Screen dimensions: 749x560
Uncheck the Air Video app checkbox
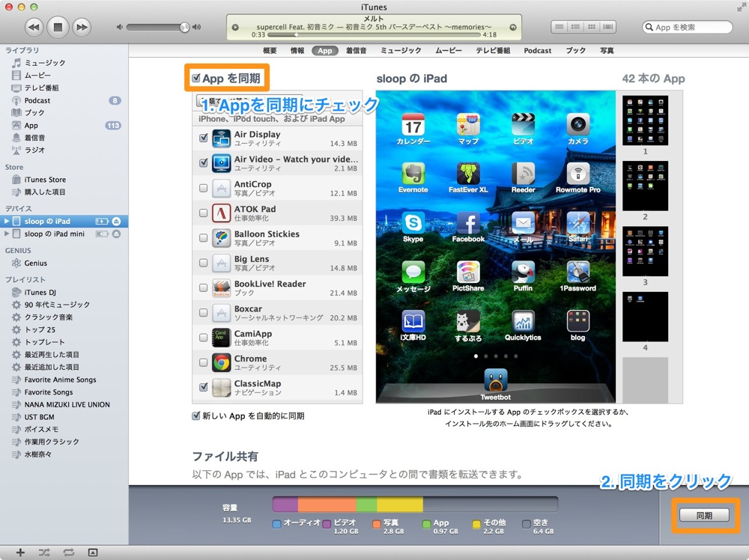204,162
